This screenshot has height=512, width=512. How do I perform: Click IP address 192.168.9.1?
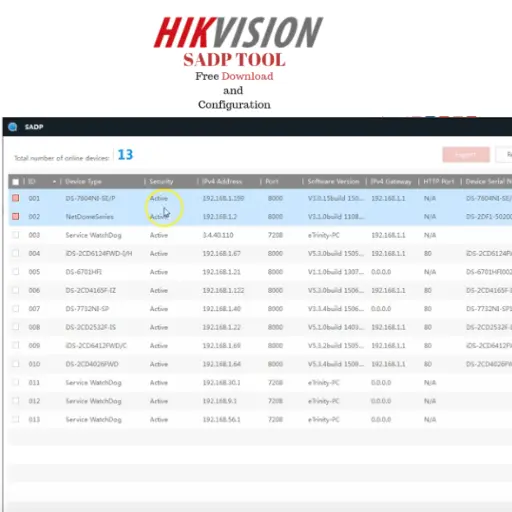(x=220, y=401)
